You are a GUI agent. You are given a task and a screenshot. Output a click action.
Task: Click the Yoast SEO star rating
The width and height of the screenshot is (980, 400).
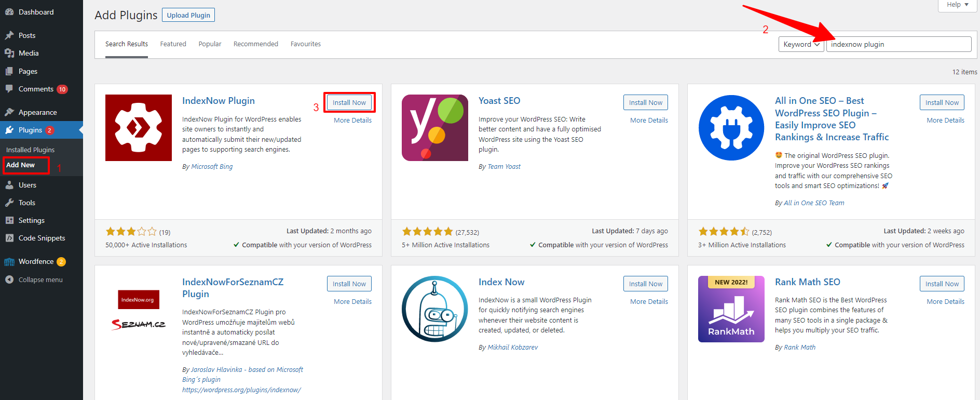(x=427, y=232)
